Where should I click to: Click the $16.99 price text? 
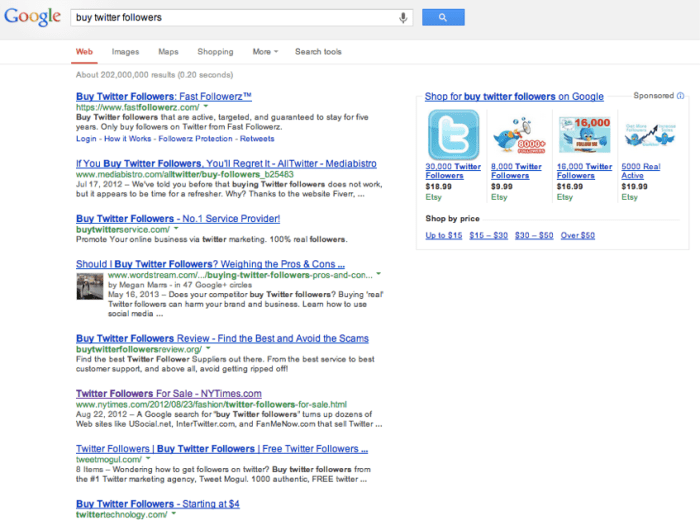click(570, 187)
